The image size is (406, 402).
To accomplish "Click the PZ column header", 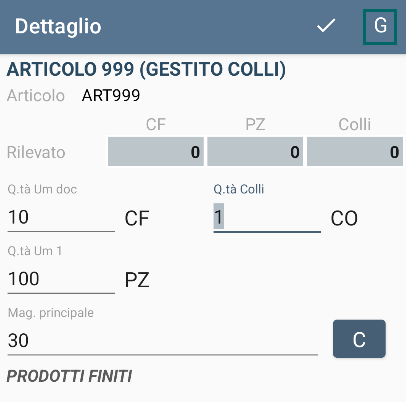I will 255,125.
